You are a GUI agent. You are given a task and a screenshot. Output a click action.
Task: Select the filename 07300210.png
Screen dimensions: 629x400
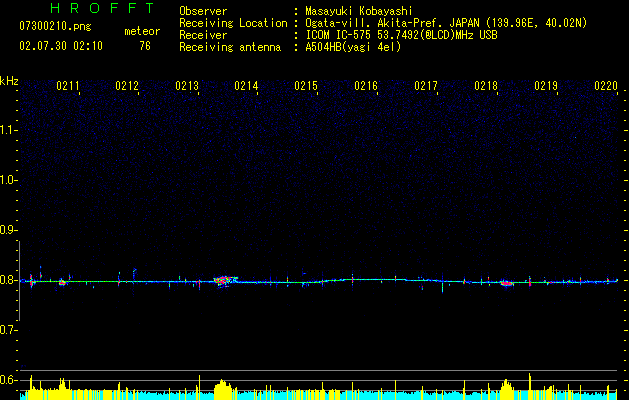point(55,27)
